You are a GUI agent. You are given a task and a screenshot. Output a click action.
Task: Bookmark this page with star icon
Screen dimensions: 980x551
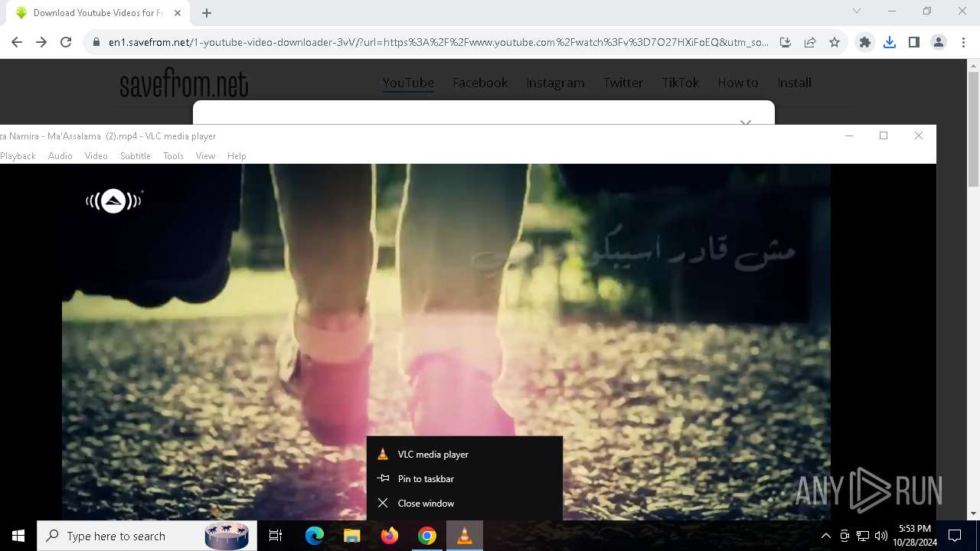(835, 43)
